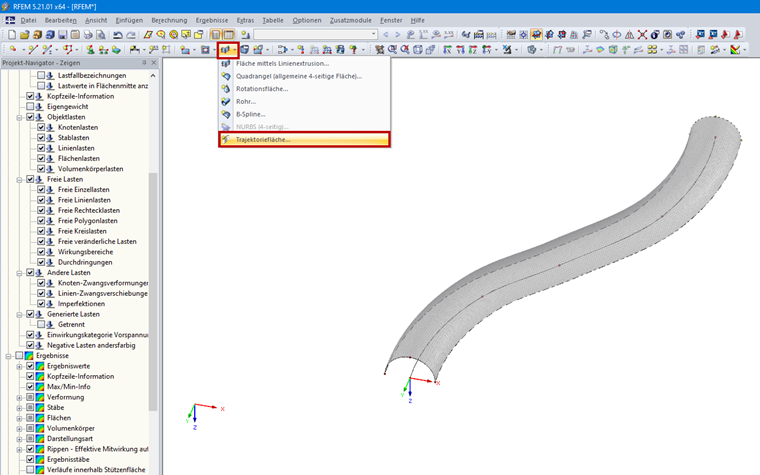Open the load case combo box dropdown
Viewport: 760px width, 475px height.
(x=373, y=34)
